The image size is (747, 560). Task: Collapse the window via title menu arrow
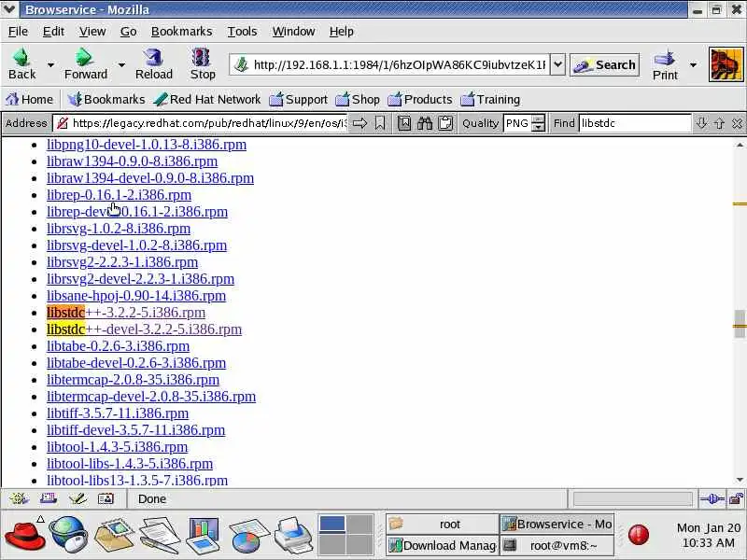tap(9, 9)
